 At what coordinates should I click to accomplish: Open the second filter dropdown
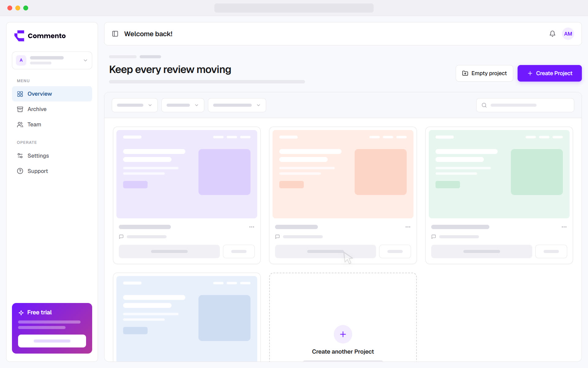pos(183,105)
